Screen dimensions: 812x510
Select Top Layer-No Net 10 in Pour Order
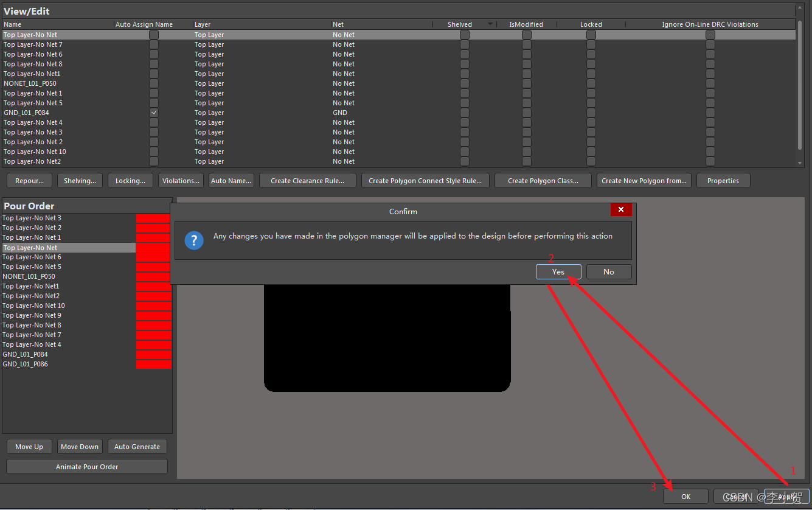tap(69, 306)
